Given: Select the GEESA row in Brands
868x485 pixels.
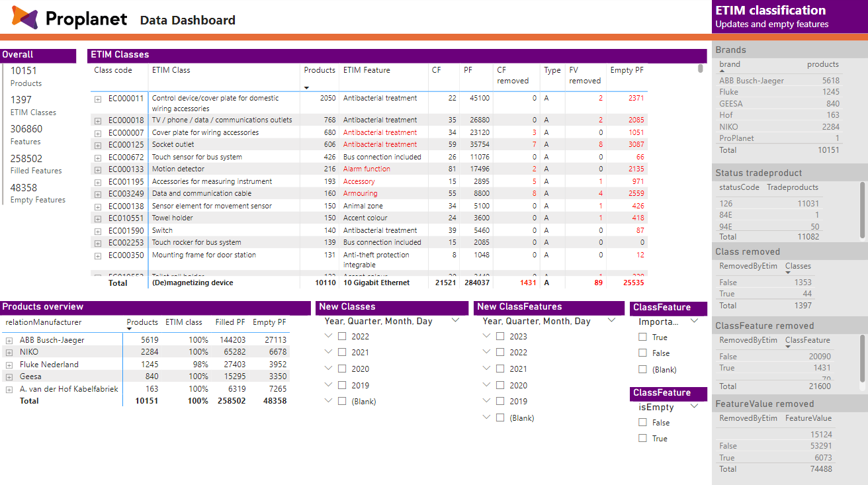Looking at the screenshot, I should [x=779, y=104].
